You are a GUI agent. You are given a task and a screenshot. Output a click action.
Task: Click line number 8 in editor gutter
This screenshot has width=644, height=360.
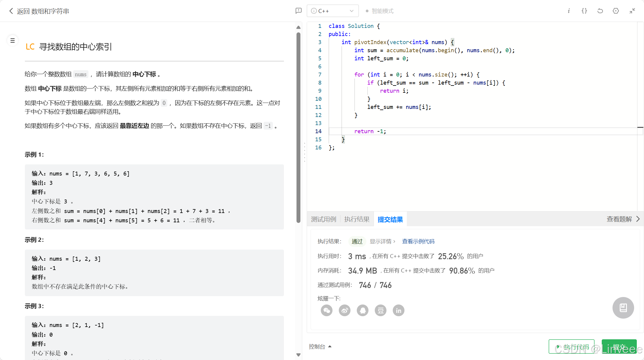tap(320, 83)
